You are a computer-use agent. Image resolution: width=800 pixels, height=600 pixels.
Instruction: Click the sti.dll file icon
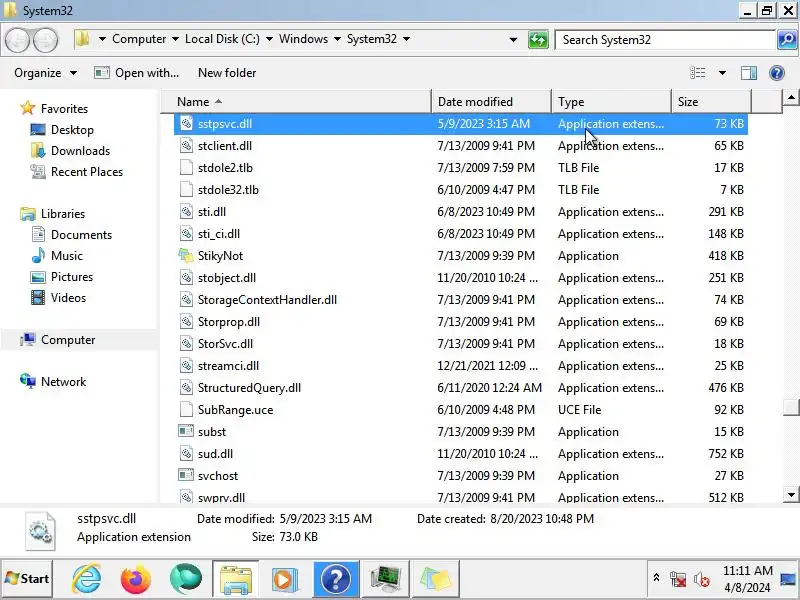click(186, 212)
